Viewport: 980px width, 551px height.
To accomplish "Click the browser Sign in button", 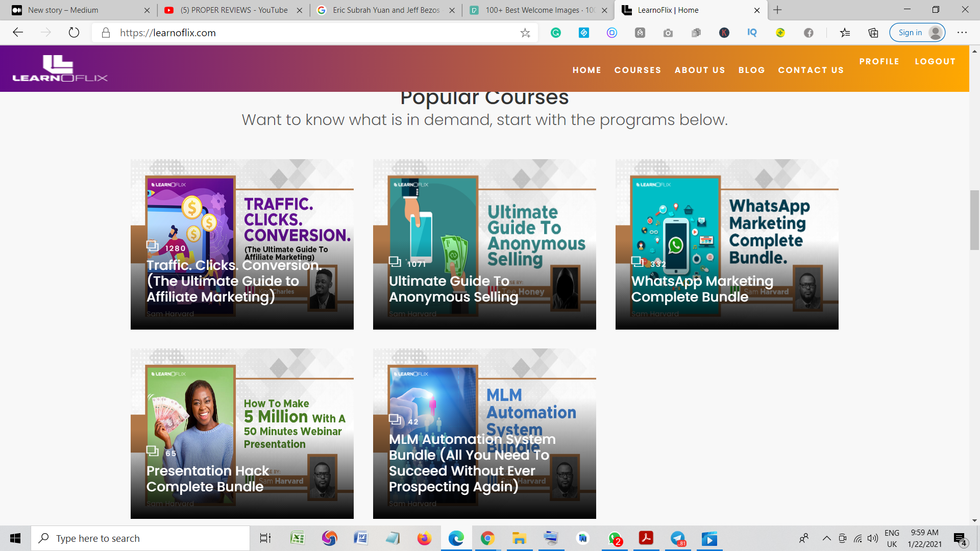I will coord(917,33).
